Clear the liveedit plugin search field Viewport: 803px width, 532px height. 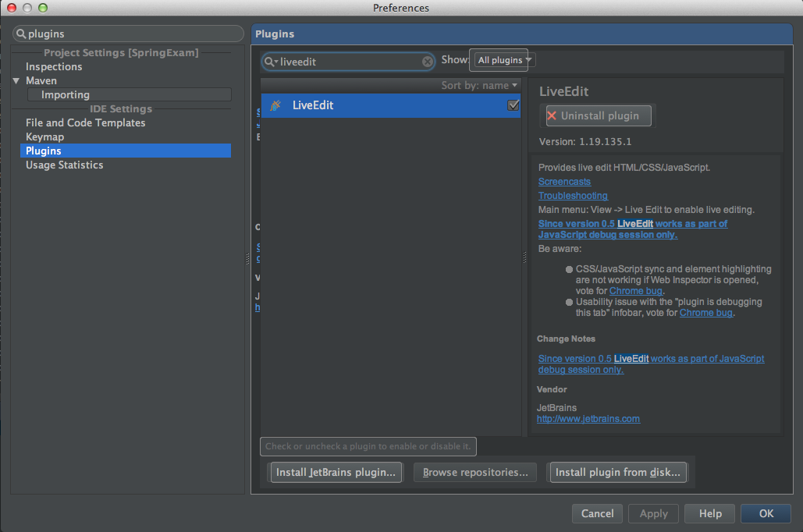427,62
